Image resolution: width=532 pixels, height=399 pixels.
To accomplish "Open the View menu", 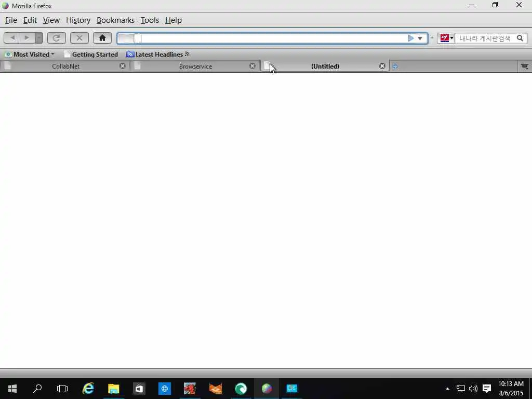I will tap(51, 20).
